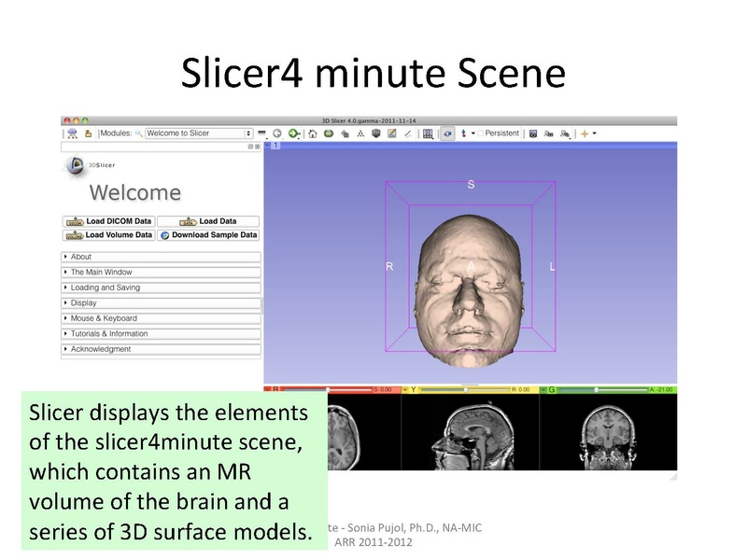Click the screenshot capture icon
Viewport: 747px width, 560px height.
pos(533,133)
